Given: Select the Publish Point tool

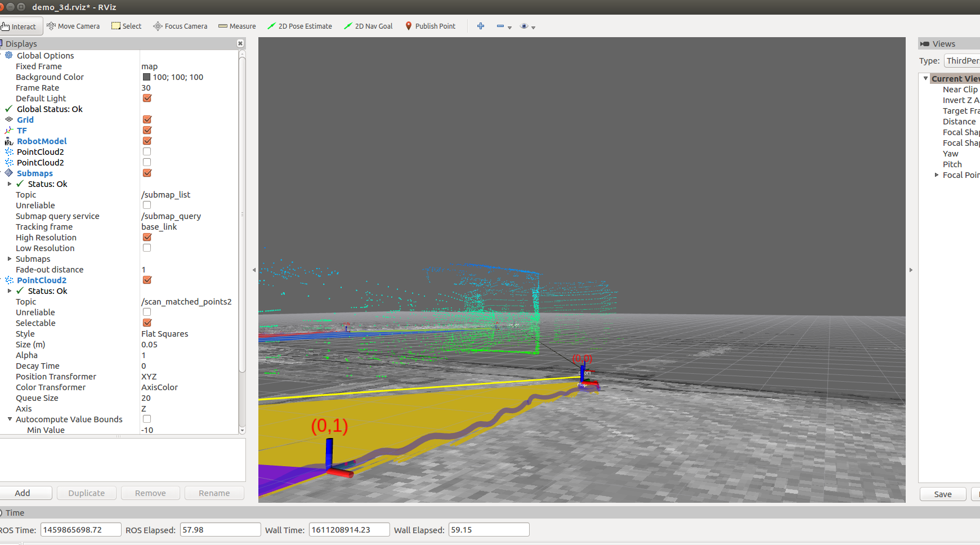Looking at the screenshot, I should point(430,26).
